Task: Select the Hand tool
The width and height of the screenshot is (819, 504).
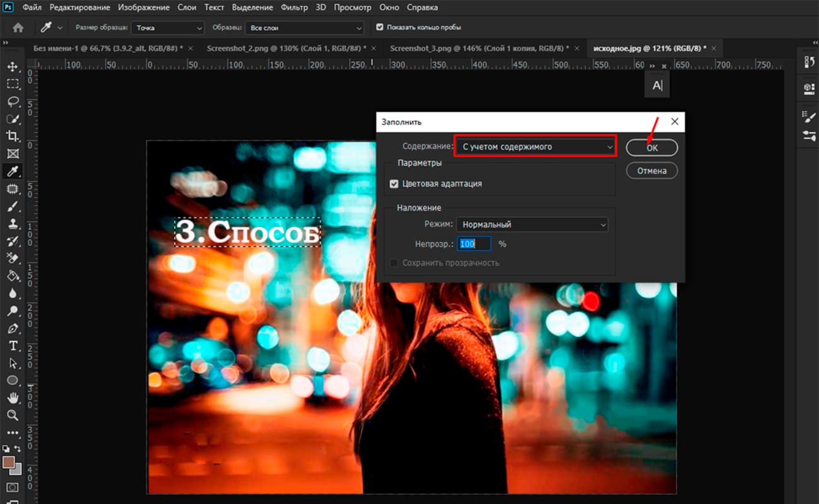Action: pos(14,398)
